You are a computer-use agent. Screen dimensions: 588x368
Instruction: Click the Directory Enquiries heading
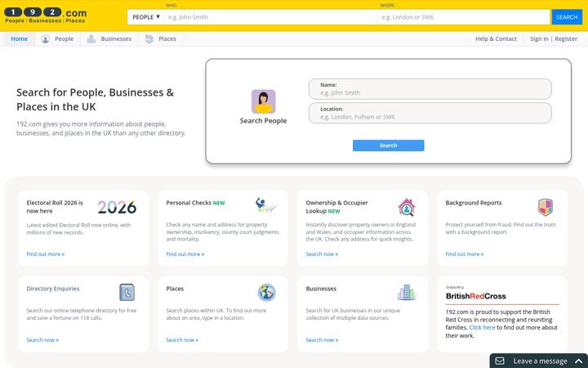53,289
